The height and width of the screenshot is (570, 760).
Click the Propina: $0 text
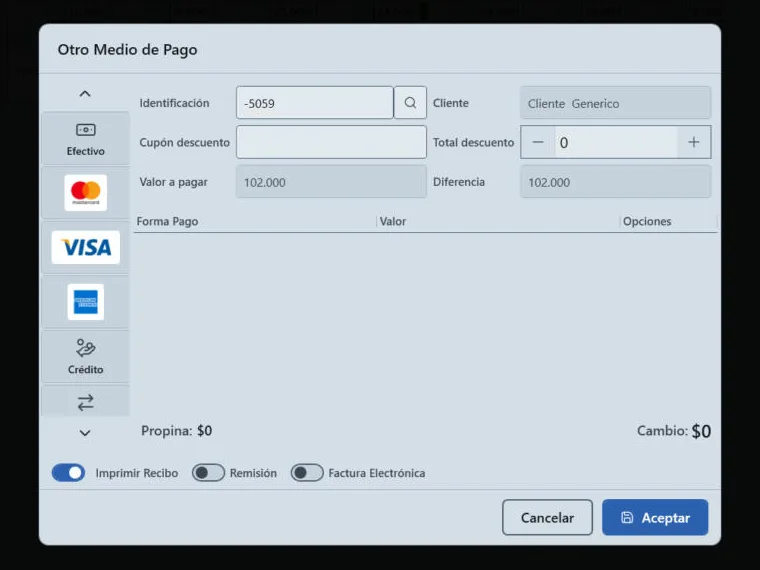pyautogui.click(x=176, y=431)
